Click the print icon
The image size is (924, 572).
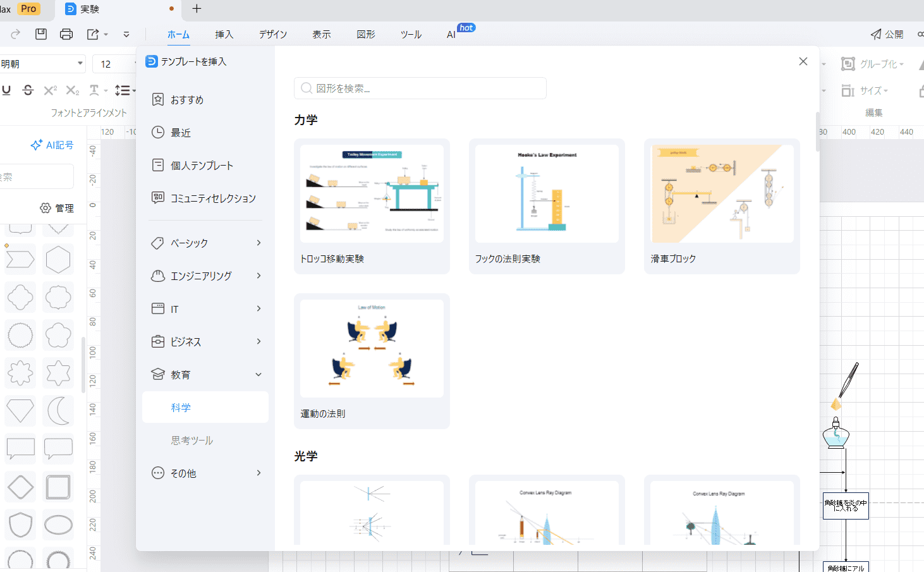(x=66, y=34)
